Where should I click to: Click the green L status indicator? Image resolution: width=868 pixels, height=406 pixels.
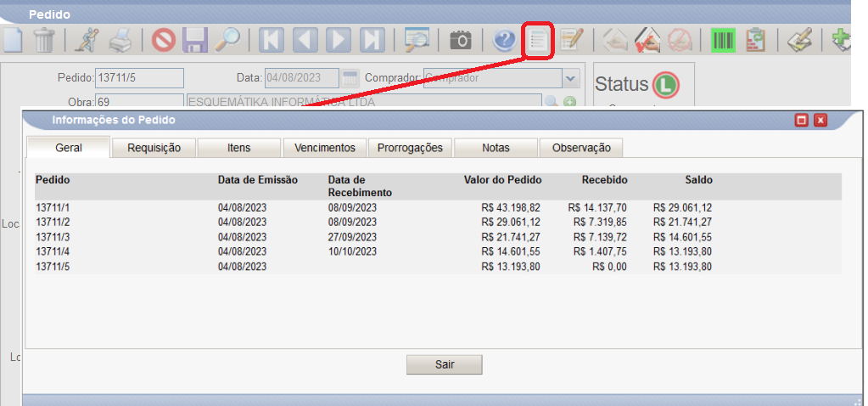tap(665, 85)
